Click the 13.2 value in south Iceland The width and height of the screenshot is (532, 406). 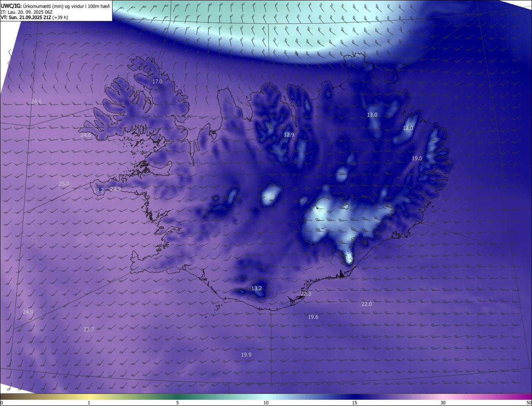[256, 288]
